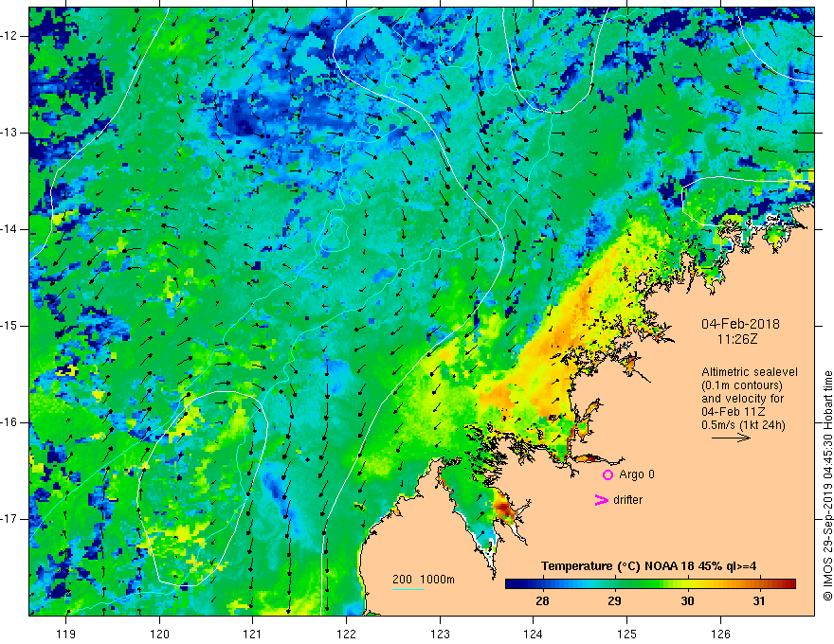
Task: Click the 0.5m/s (1kt 24h) text
Action: click(x=743, y=424)
